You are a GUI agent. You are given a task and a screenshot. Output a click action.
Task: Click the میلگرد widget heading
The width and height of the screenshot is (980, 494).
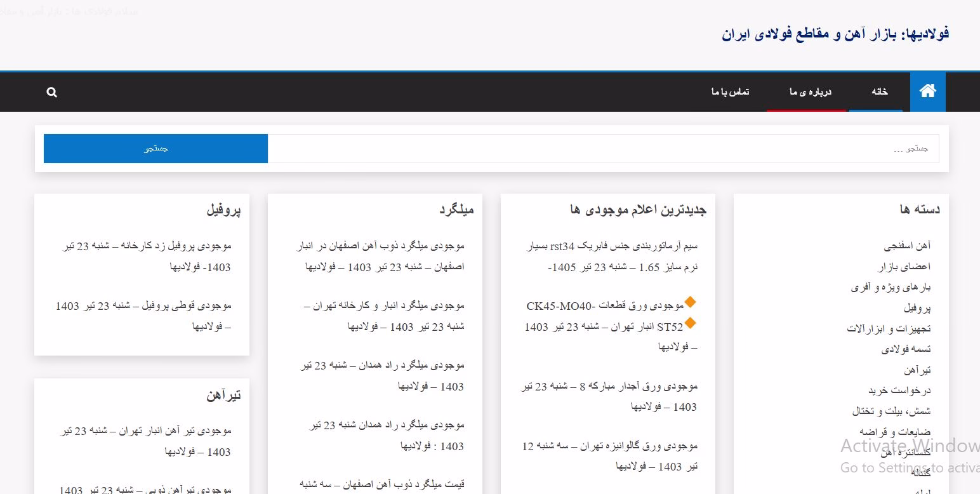(x=456, y=210)
